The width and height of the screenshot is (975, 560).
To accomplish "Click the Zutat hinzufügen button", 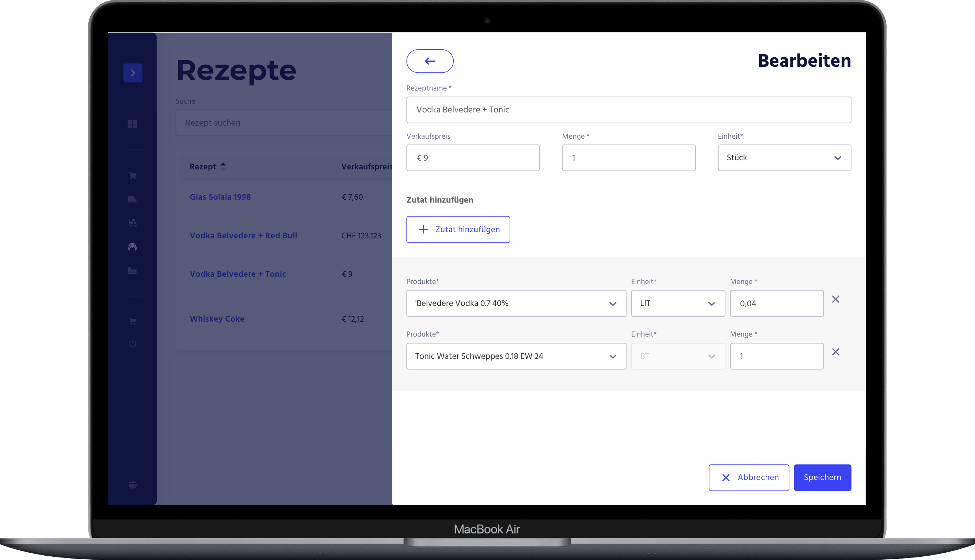I will [458, 229].
